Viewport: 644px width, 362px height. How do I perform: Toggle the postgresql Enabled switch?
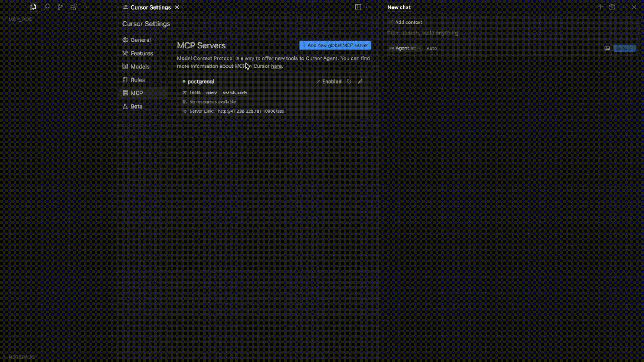click(329, 81)
